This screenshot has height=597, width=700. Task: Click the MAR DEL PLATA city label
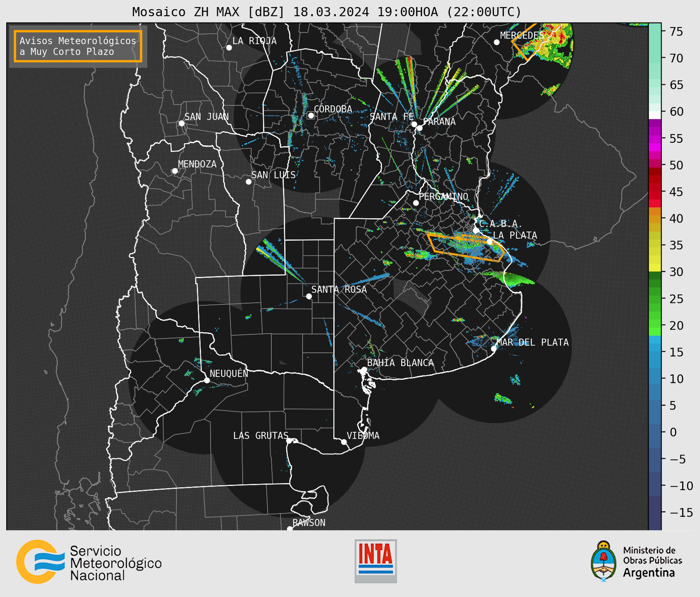click(x=532, y=343)
